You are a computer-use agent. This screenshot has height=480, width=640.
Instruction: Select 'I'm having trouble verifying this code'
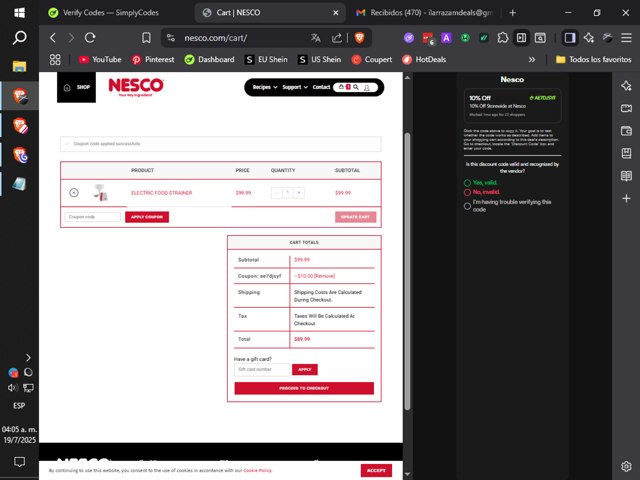[467, 206]
